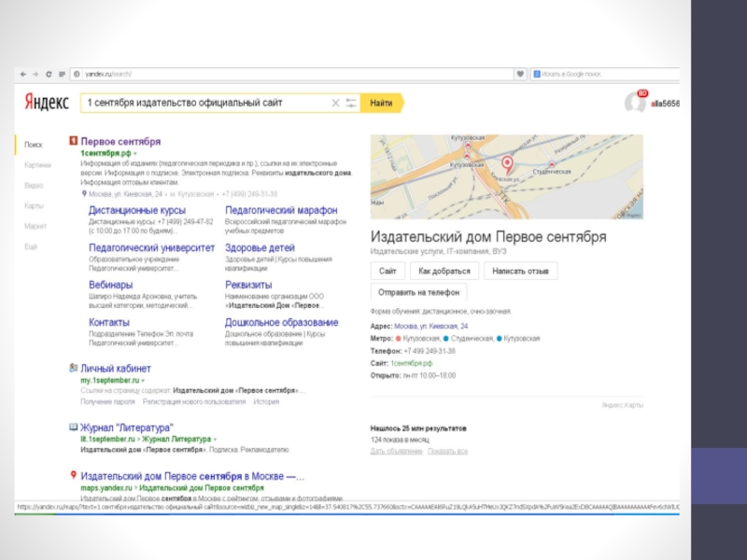This screenshot has height=560, width=747.
Task: Open Вебинары link
Action: pos(110,285)
